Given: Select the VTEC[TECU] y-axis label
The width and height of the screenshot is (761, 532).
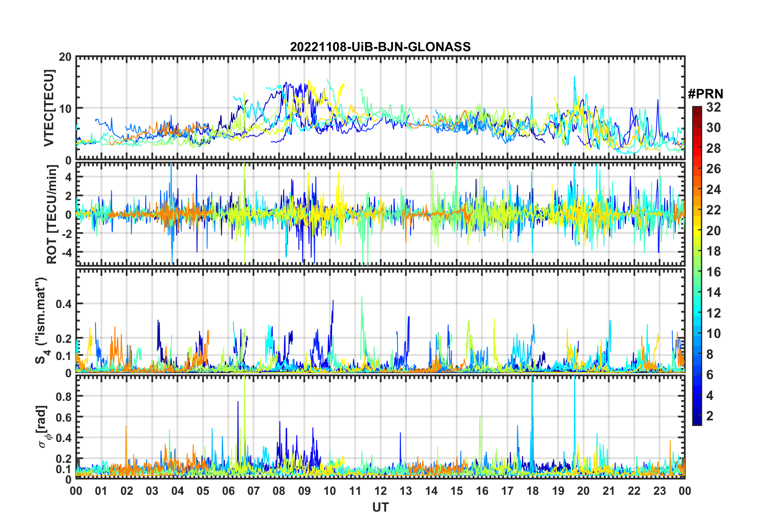Looking at the screenshot, I should point(49,108).
